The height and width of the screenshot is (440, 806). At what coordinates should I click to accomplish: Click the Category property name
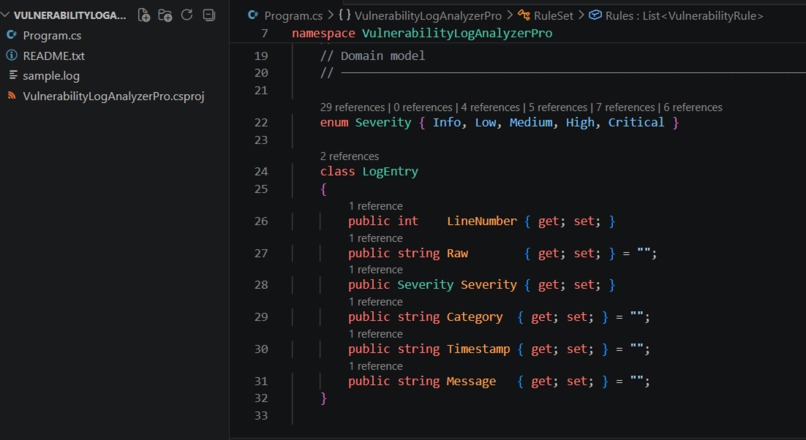click(474, 317)
